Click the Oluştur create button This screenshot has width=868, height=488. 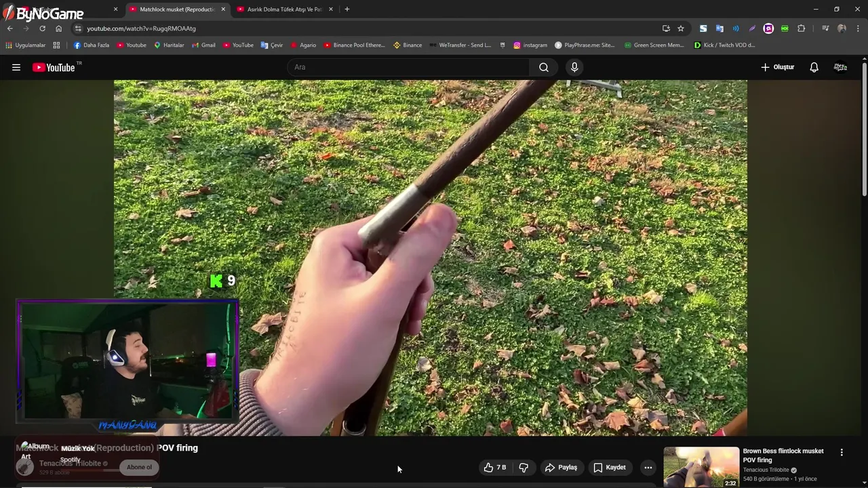[777, 67]
